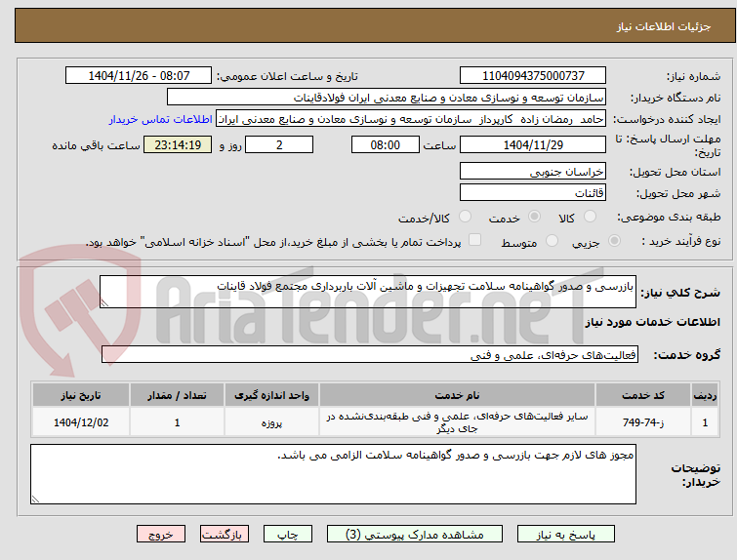Click the ساعت باقی مانده label

click(x=96, y=145)
